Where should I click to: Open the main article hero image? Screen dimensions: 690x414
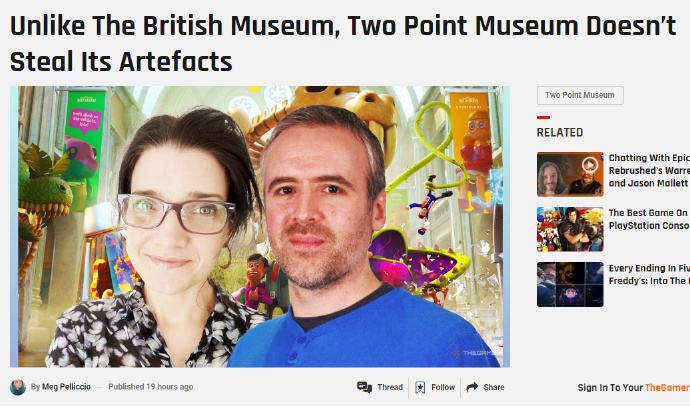point(260,227)
